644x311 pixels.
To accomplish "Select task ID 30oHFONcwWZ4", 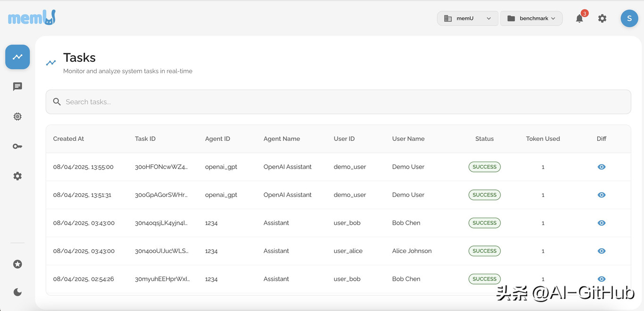I will click(161, 167).
